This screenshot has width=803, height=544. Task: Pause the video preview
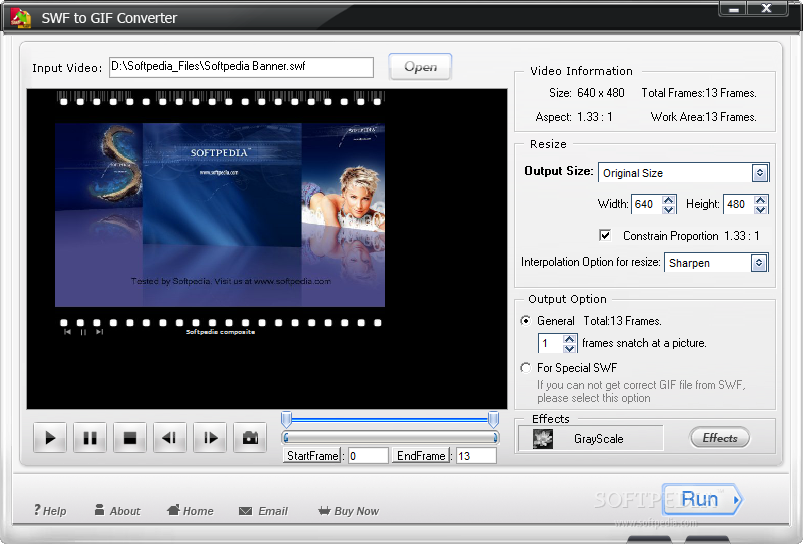coord(90,438)
